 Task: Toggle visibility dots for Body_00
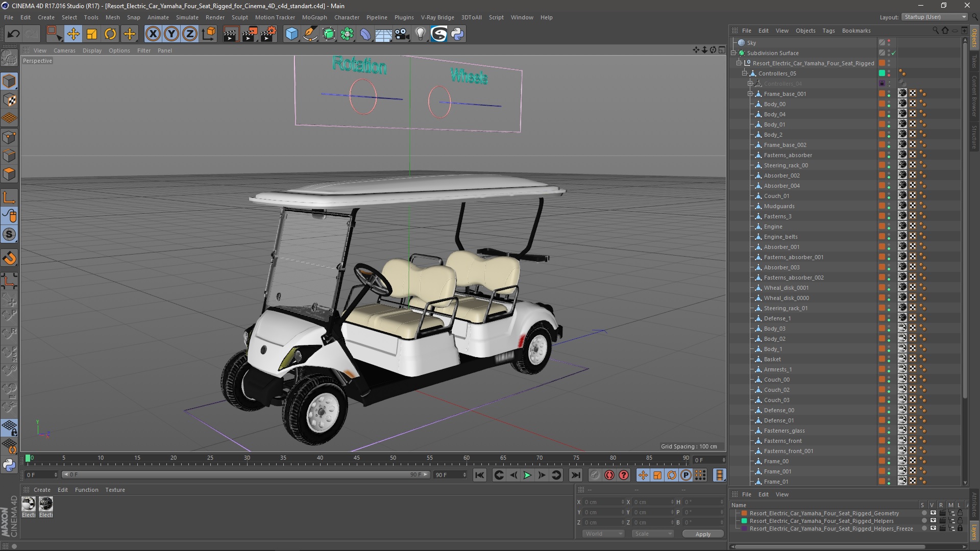click(x=889, y=104)
